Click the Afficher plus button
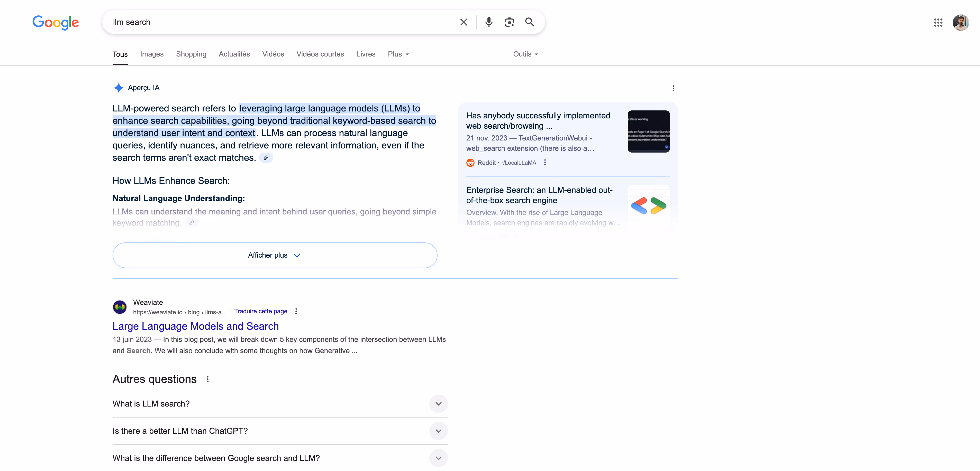 click(275, 255)
